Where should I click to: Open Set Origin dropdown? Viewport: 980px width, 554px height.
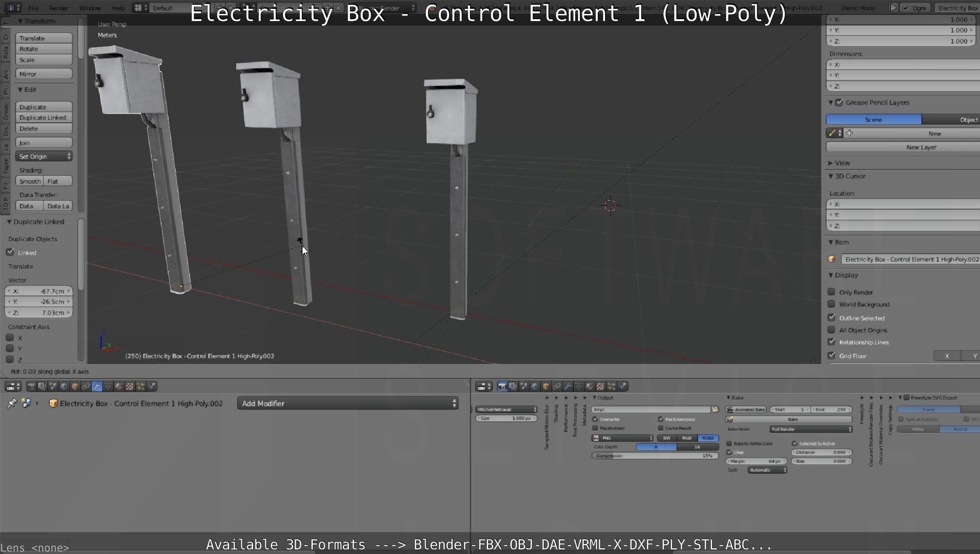click(x=44, y=156)
